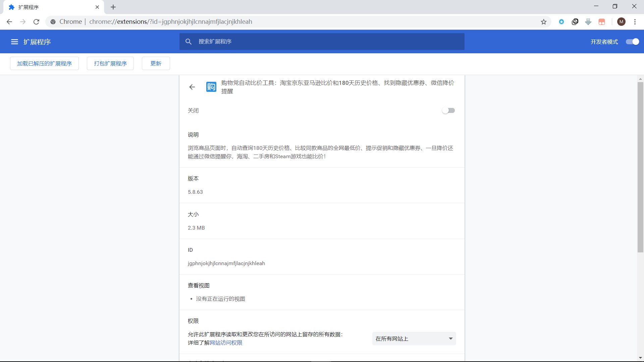Viewport: 644px width, 362px height.
Task: Click the 版本 section heading
Action: pyautogui.click(x=193, y=179)
